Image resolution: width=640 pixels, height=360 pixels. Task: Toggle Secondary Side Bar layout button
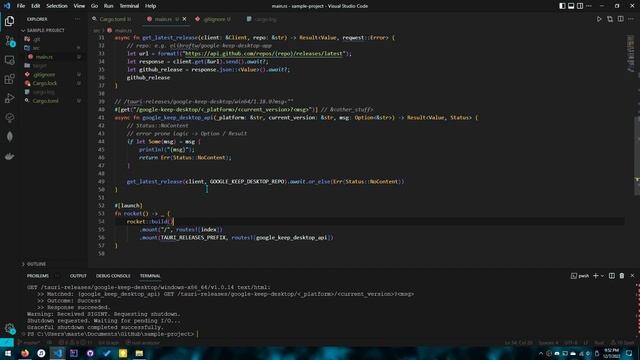(580, 6)
